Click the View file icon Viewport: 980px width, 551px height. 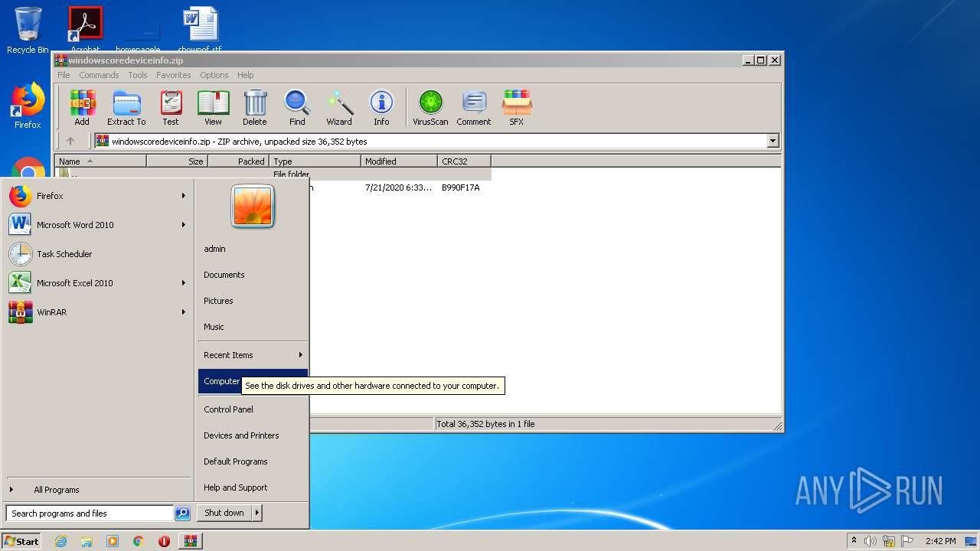click(x=213, y=108)
